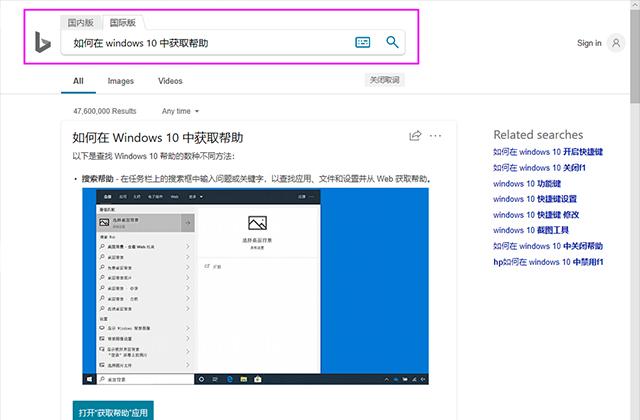Screen dimensions: 640x420
Task: Click the 关闭取词 button
Action: point(384,80)
